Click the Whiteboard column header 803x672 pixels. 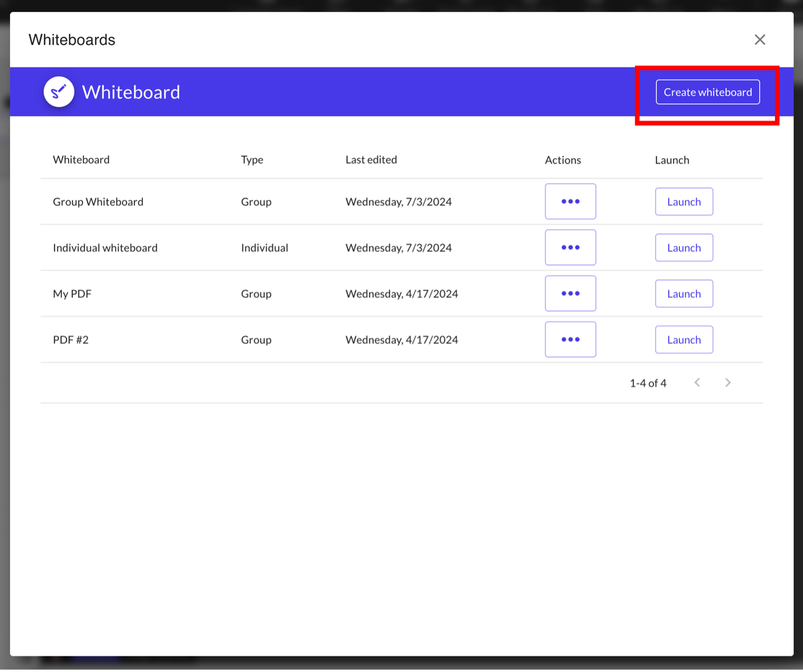[81, 160]
